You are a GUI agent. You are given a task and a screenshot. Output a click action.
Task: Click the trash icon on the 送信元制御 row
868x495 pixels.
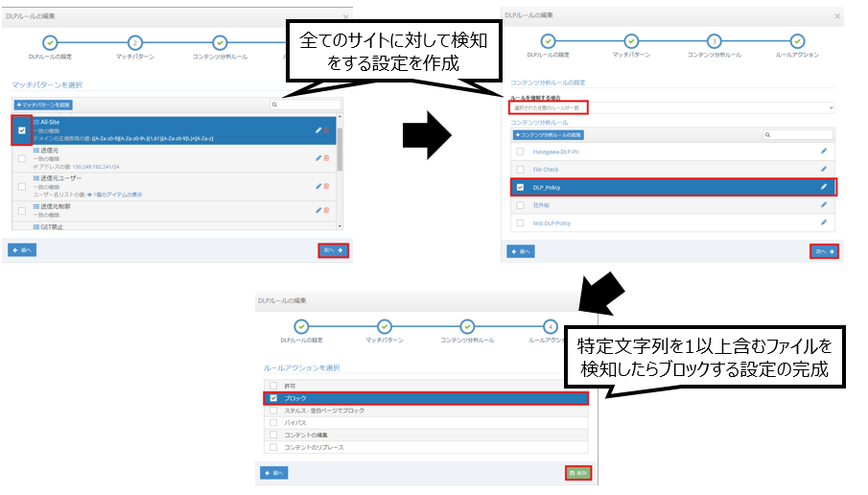[x=327, y=210]
